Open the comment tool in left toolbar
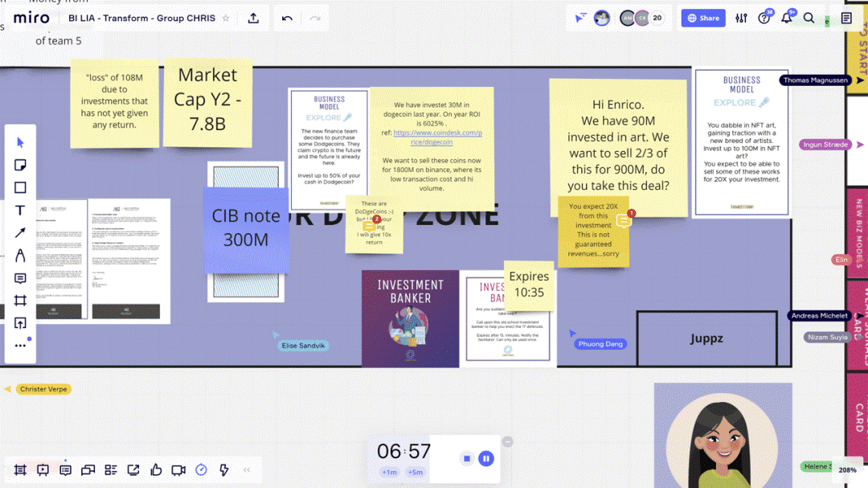This screenshot has width=868, height=488. (20, 278)
